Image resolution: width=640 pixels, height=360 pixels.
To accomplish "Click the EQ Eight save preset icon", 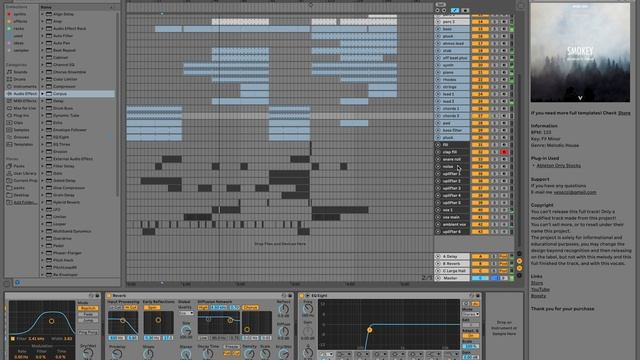I will (478, 296).
